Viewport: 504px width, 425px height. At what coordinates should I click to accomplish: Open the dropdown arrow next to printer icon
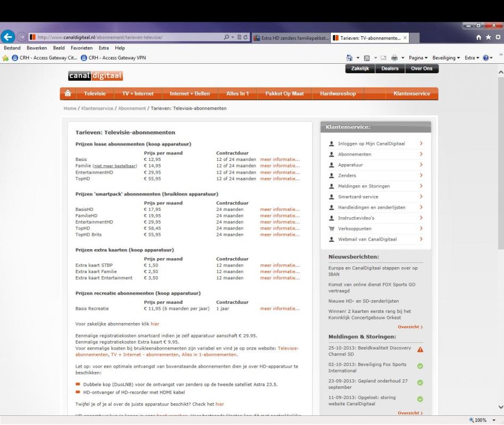tap(403, 58)
